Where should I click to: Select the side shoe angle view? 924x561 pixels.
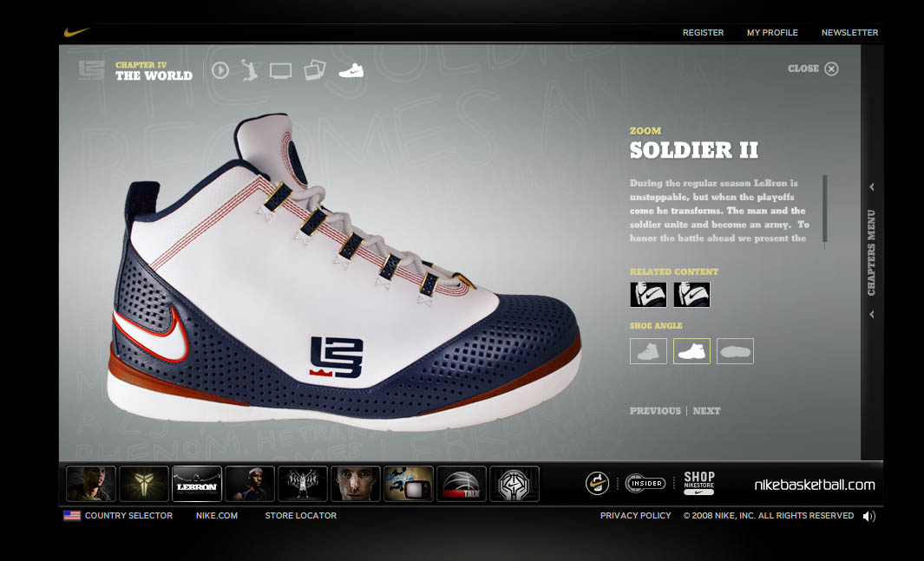[691, 351]
